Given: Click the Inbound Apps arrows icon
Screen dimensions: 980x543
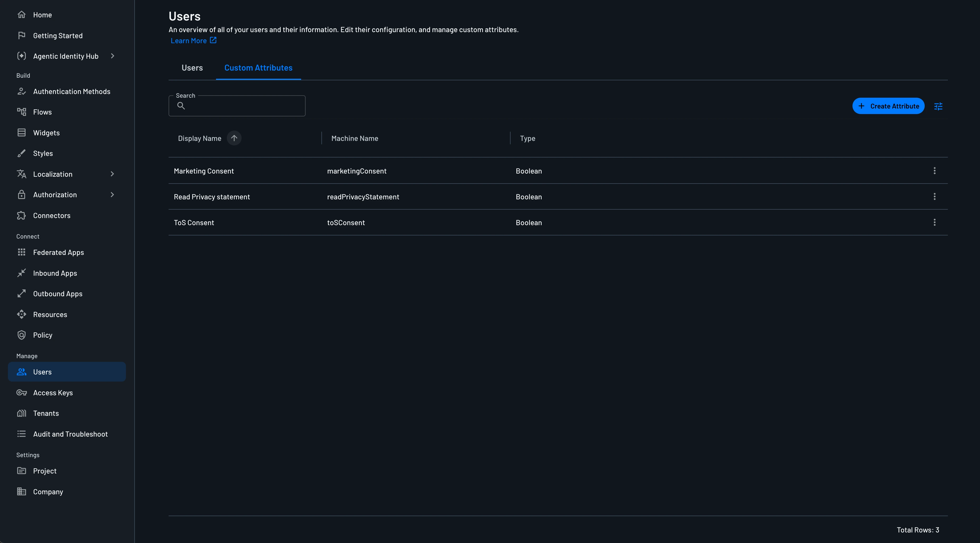Looking at the screenshot, I should tap(22, 273).
